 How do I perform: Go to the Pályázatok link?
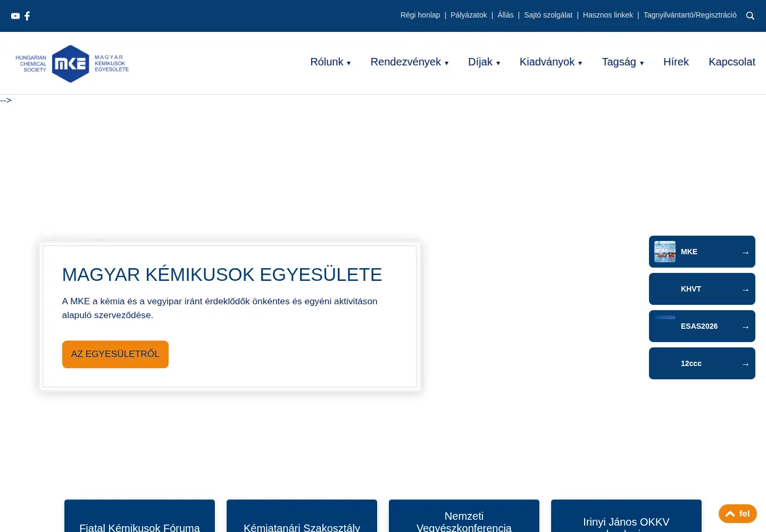(469, 15)
